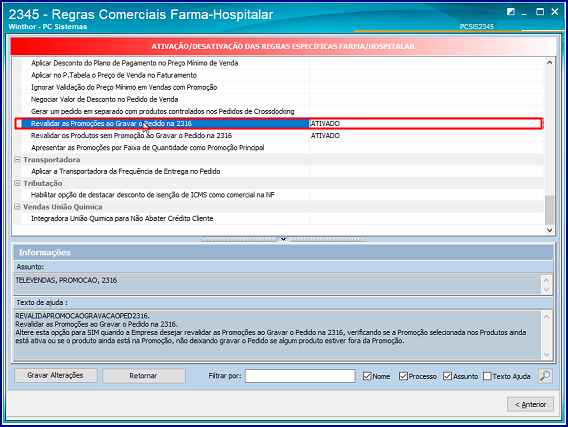Click the edit icon in title bar

510,12
